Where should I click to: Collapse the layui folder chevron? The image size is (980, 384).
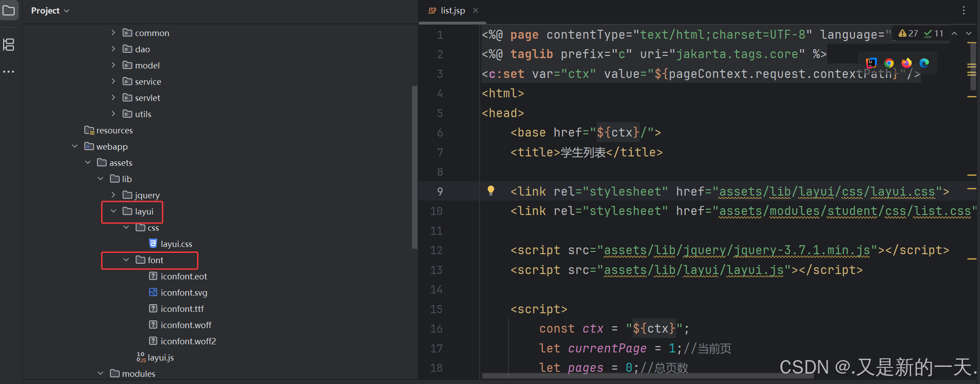pyautogui.click(x=113, y=211)
